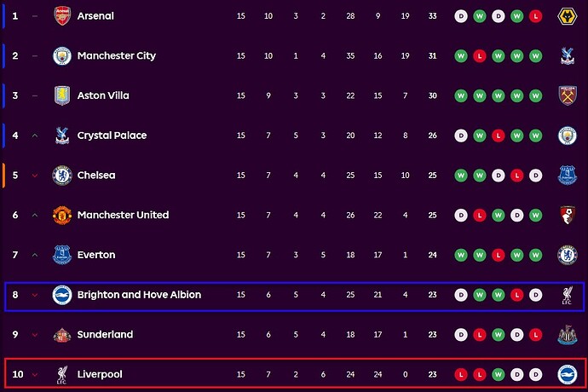The width and height of the screenshot is (588, 392).
Task: Open the Manchester City team name link
Action: coord(116,56)
